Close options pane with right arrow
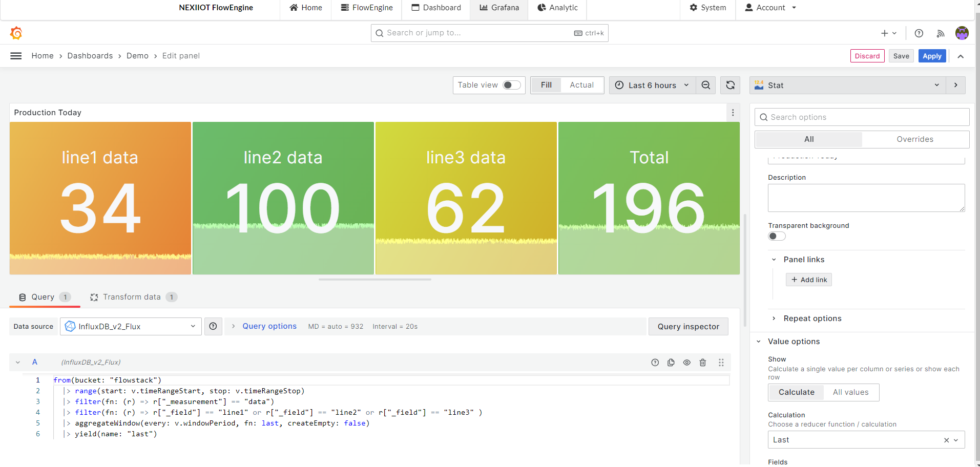The height and width of the screenshot is (467, 980). pyautogui.click(x=956, y=85)
